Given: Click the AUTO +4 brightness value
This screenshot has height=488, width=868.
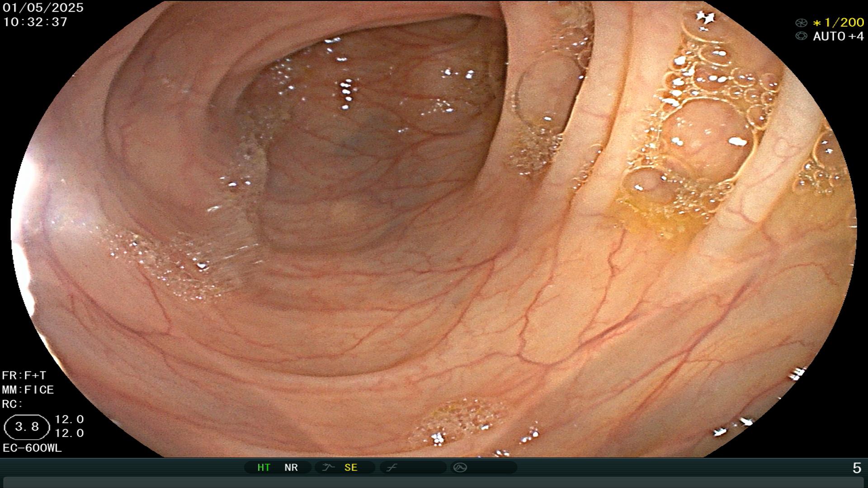Looking at the screenshot, I should click(x=839, y=36).
